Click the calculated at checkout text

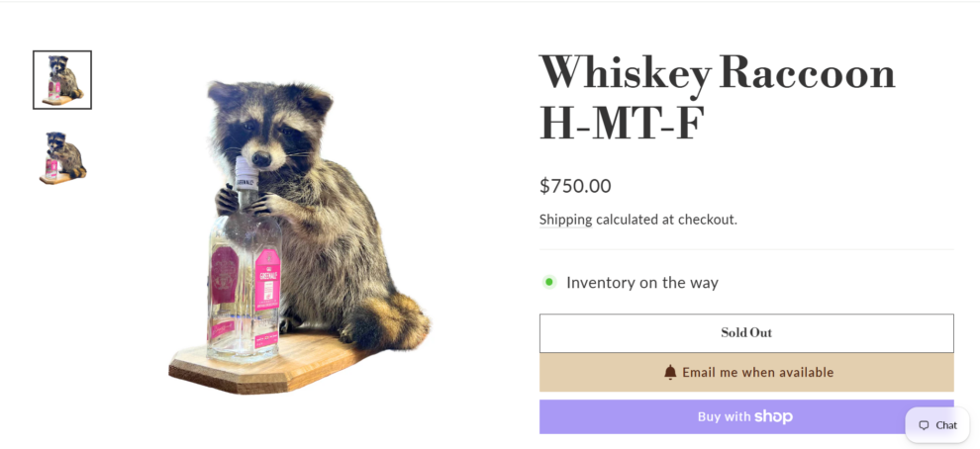click(666, 220)
